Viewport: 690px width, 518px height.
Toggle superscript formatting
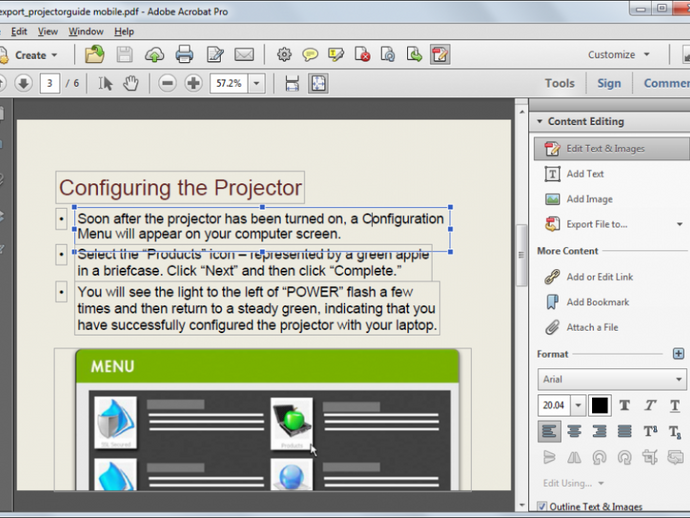650,431
